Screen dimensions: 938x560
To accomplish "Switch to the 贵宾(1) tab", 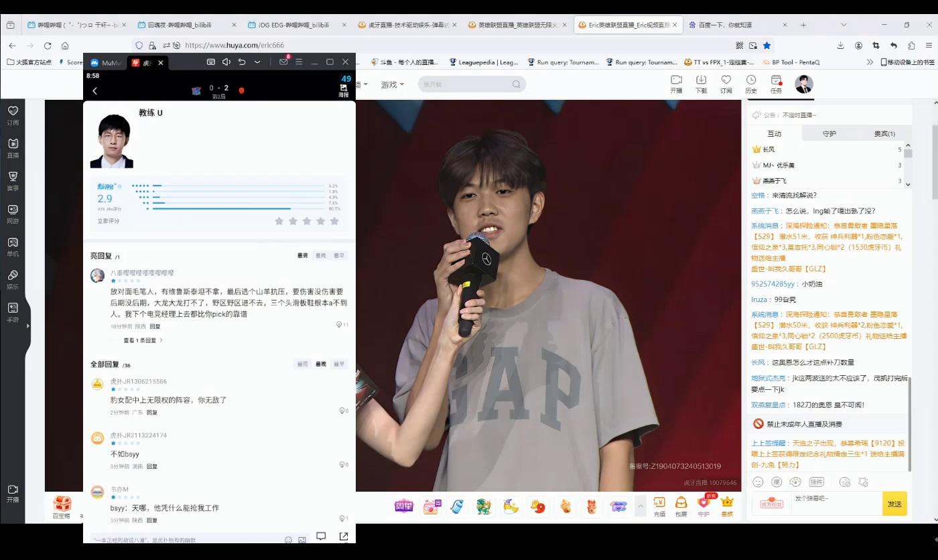I will point(884,133).
